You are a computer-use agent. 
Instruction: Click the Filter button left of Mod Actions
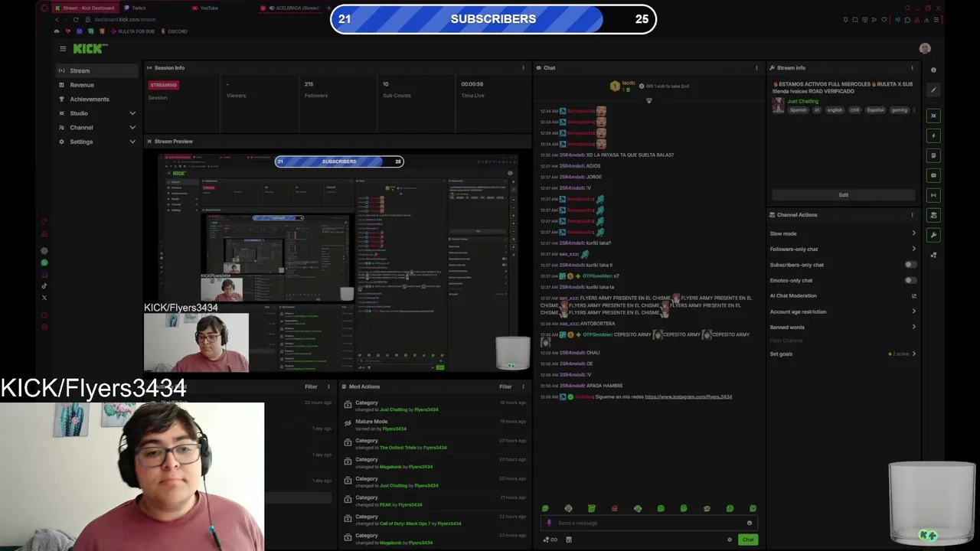click(x=311, y=386)
